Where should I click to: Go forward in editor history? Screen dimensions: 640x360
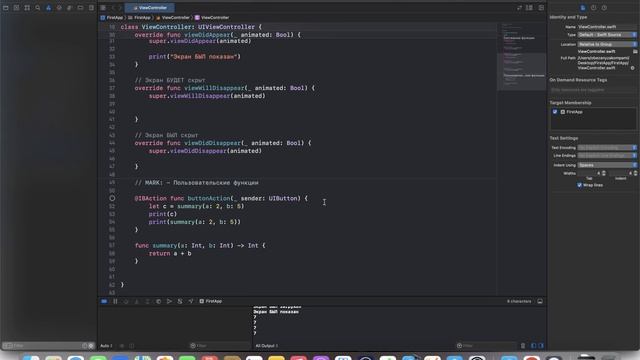[120, 8]
